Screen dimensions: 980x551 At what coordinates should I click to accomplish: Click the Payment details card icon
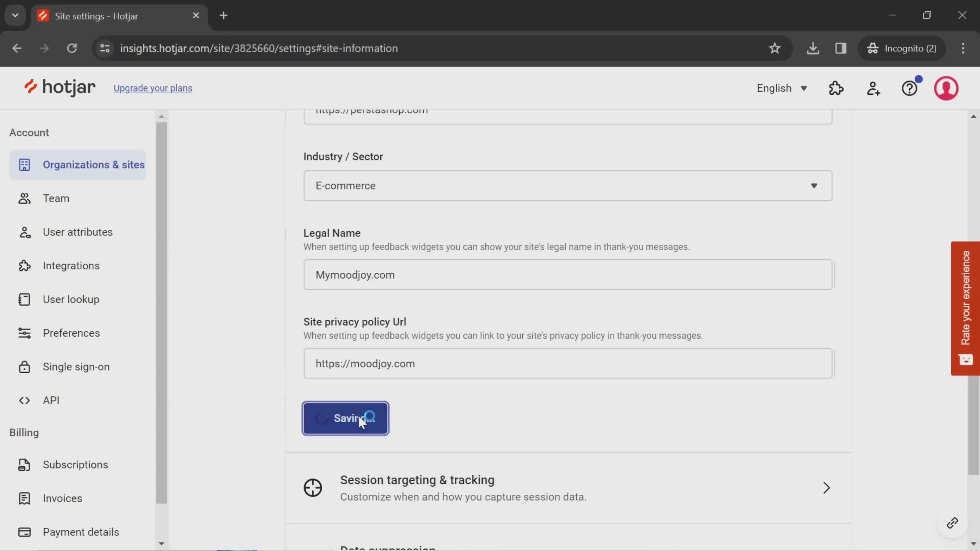tap(24, 532)
